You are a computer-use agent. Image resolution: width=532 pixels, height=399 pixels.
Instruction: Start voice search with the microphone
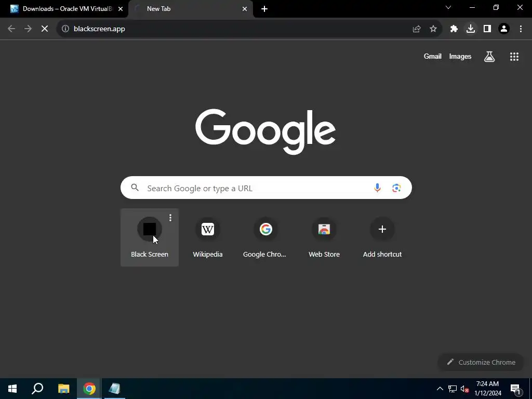click(x=377, y=188)
